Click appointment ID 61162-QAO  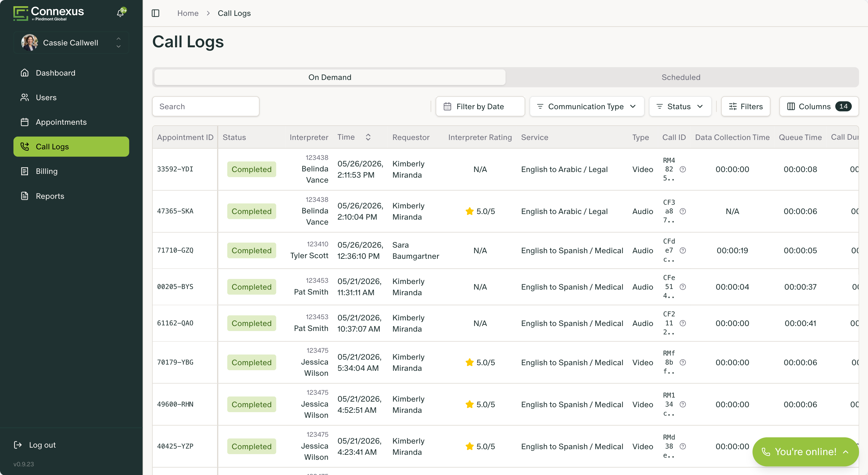click(175, 323)
